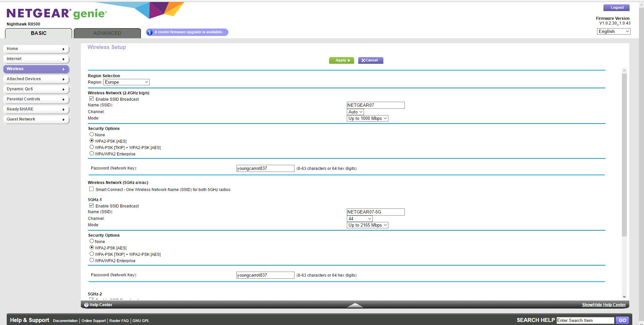Open Dynamic QoS in sidebar
Viewport: 644px width, 325px height.
coord(36,89)
